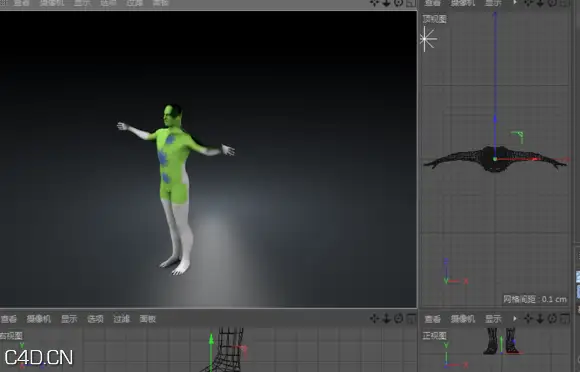Viewport: 580px width, 372px height.
Task: Click the 正视图 viewport label
Action: click(435, 335)
